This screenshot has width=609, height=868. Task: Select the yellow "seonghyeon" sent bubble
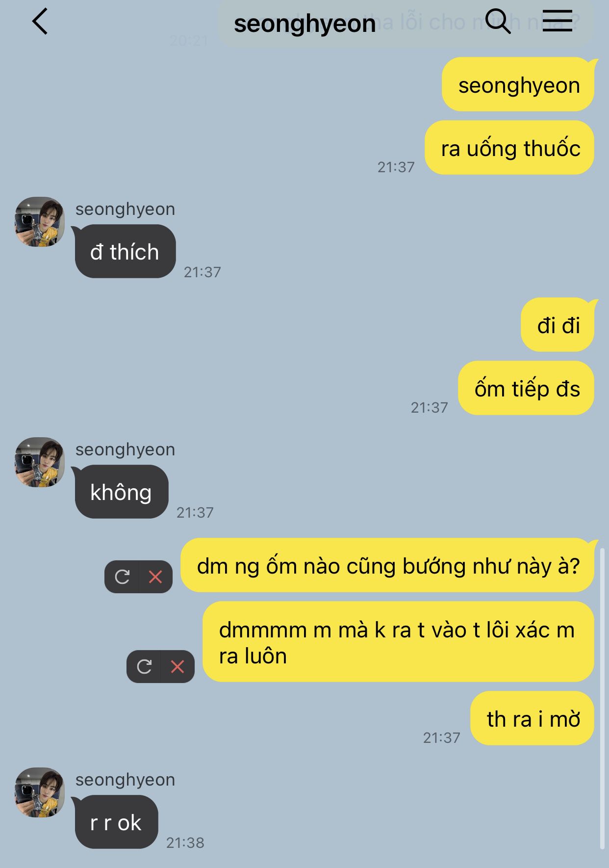[x=518, y=84]
